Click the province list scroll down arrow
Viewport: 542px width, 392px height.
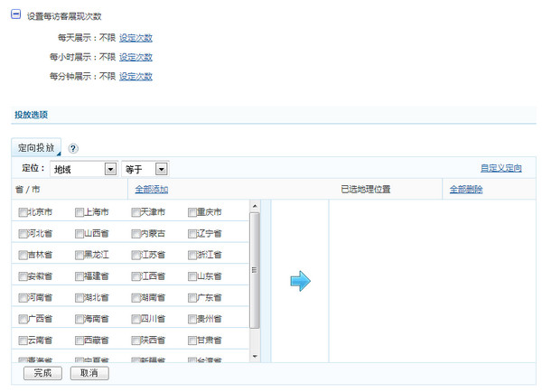pyautogui.click(x=255, y=357)
